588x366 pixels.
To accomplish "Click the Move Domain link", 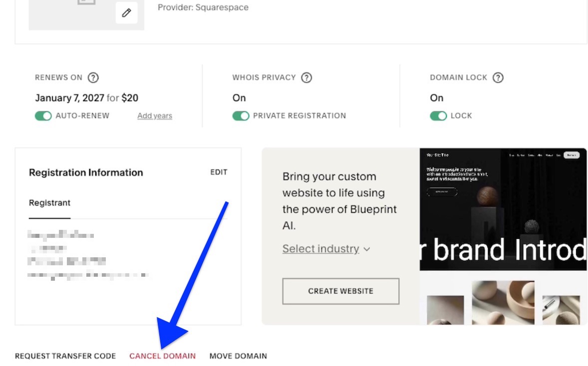I will (x=238, y=356).
